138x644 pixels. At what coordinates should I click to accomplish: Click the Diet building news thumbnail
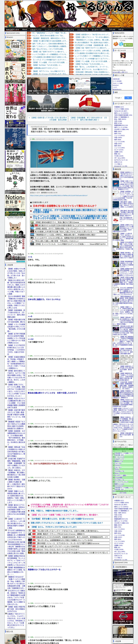[48, 103]
